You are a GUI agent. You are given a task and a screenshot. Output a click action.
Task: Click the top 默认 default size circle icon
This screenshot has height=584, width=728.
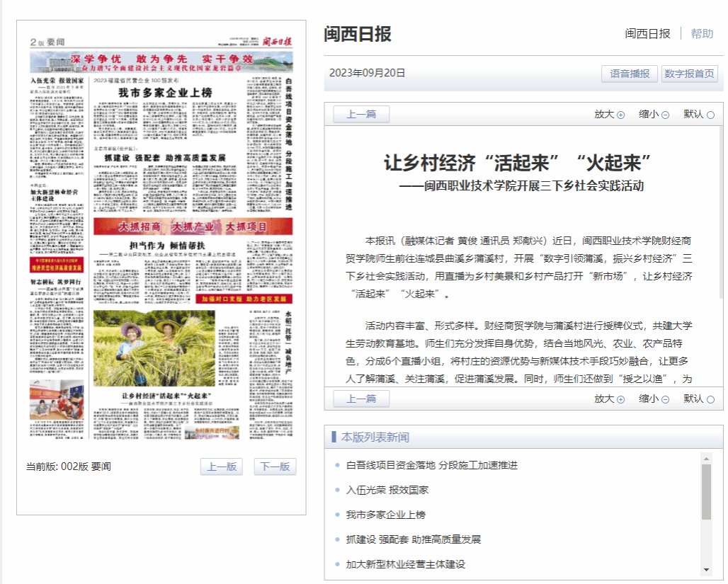tap(710, 115)
